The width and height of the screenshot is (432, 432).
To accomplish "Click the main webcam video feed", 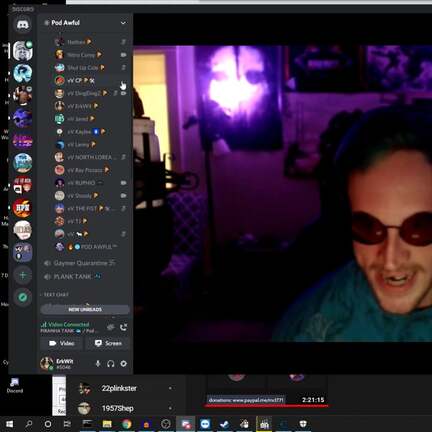I will pyautogui.click(x=283, y=193).
